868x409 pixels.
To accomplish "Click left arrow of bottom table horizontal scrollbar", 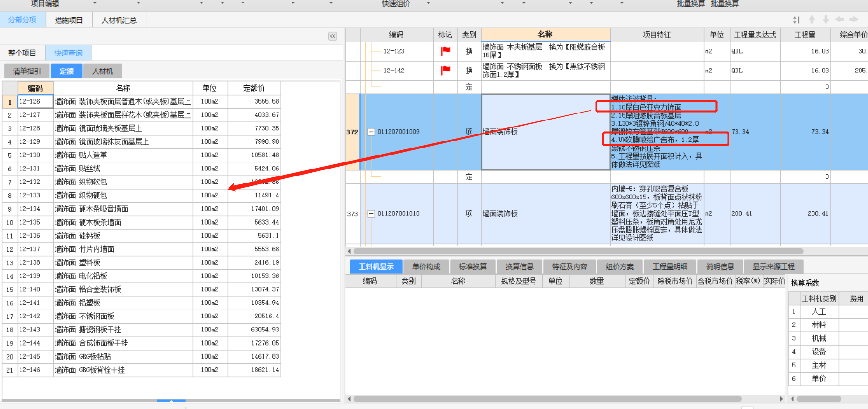I will [349, 399].
